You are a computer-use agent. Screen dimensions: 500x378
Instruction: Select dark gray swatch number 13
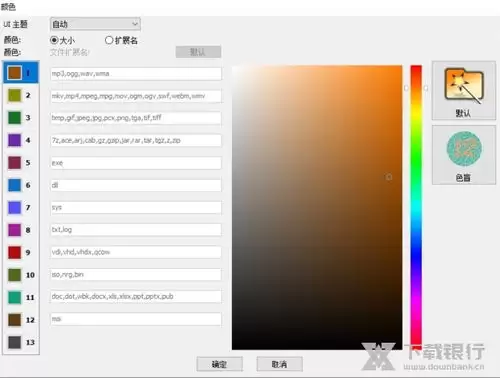point(15,342)
